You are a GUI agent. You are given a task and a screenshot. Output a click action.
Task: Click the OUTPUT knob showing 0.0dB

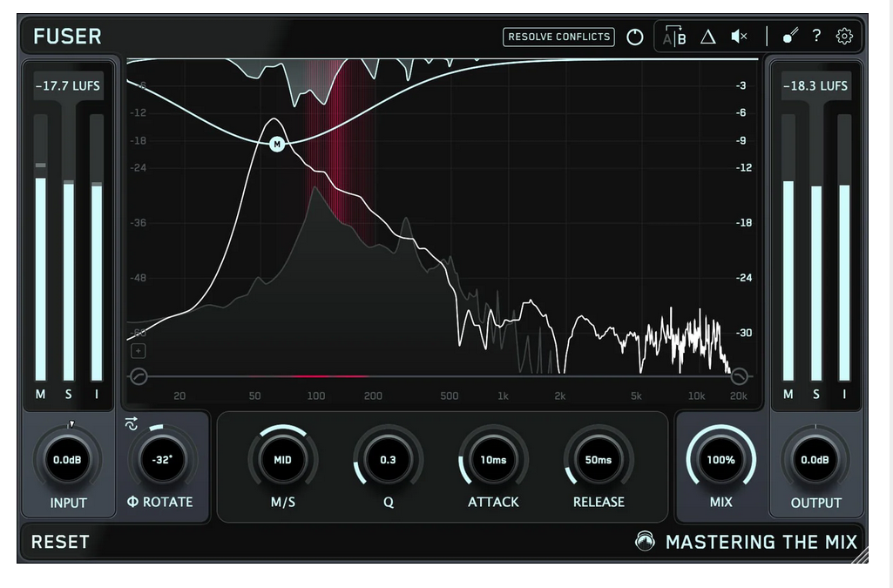(815, 460)
